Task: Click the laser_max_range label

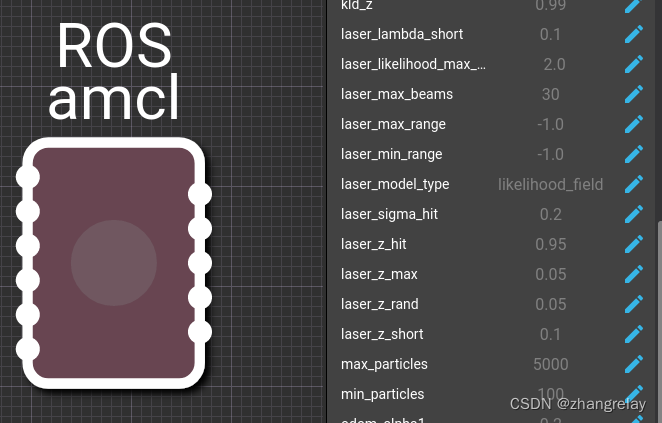Action: pos(393,125)
